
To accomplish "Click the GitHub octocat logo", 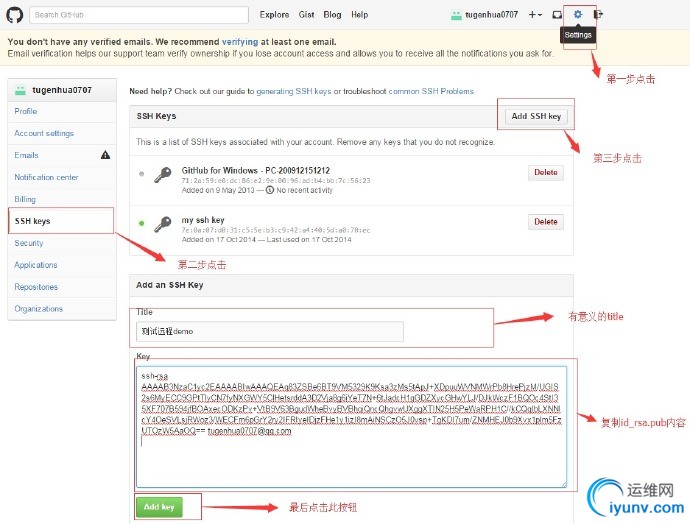I will coord(15,15).
